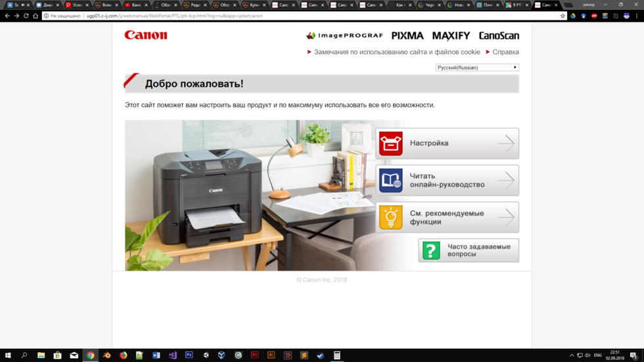Click the red Setup (Настройка) box icon
Image resolution: width=644 pixels, height=362 pixels.
click(390, 143)
